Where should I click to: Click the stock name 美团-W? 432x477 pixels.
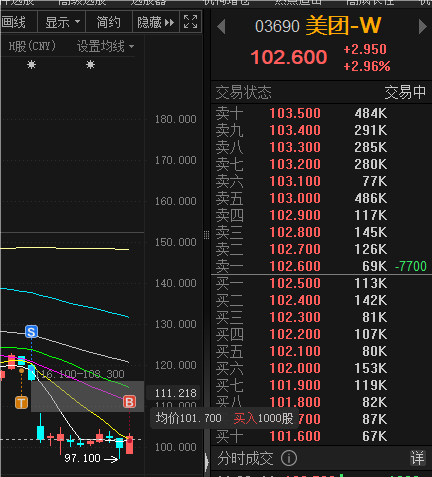pos(343,26)
